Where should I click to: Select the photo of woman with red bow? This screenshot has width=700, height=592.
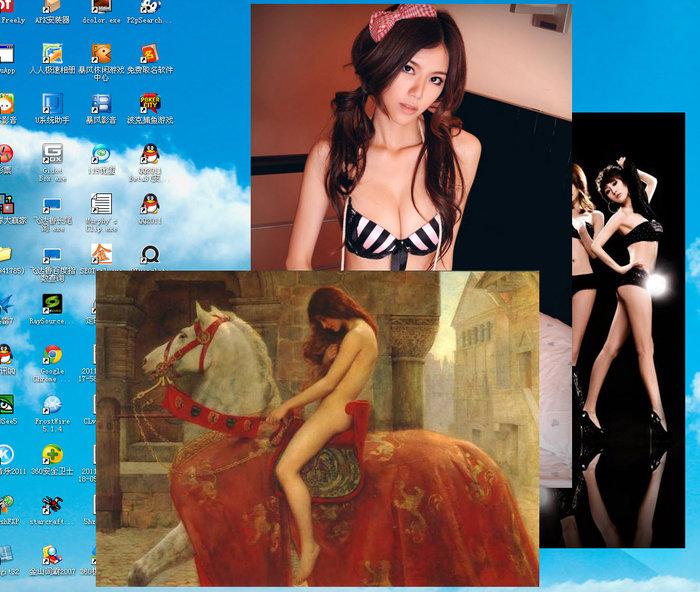tap(411, 137)
